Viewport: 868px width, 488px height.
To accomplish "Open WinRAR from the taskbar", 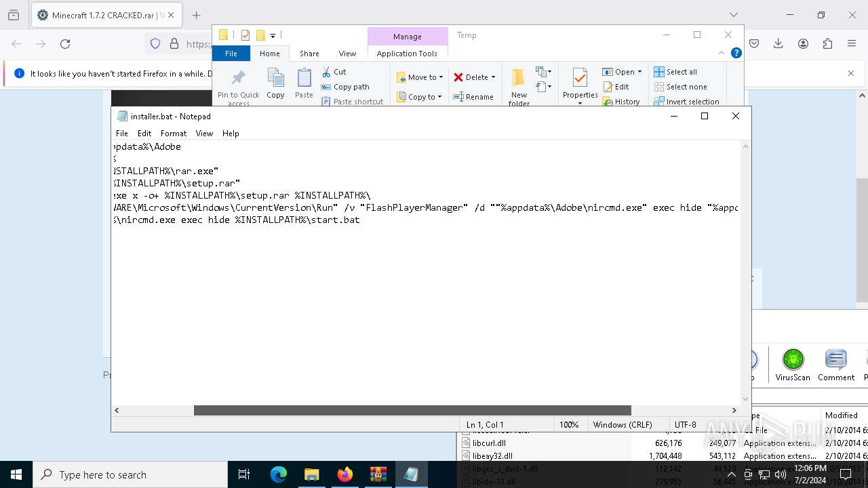I will (378, 474).
